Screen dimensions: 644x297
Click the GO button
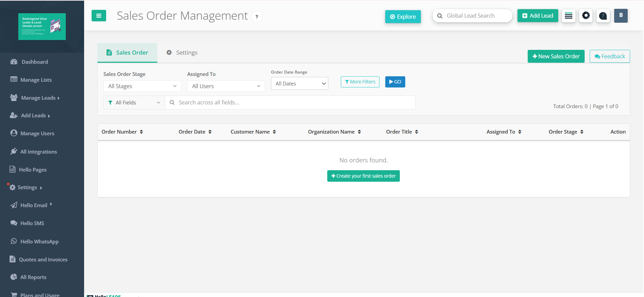(x=395, y=82)
